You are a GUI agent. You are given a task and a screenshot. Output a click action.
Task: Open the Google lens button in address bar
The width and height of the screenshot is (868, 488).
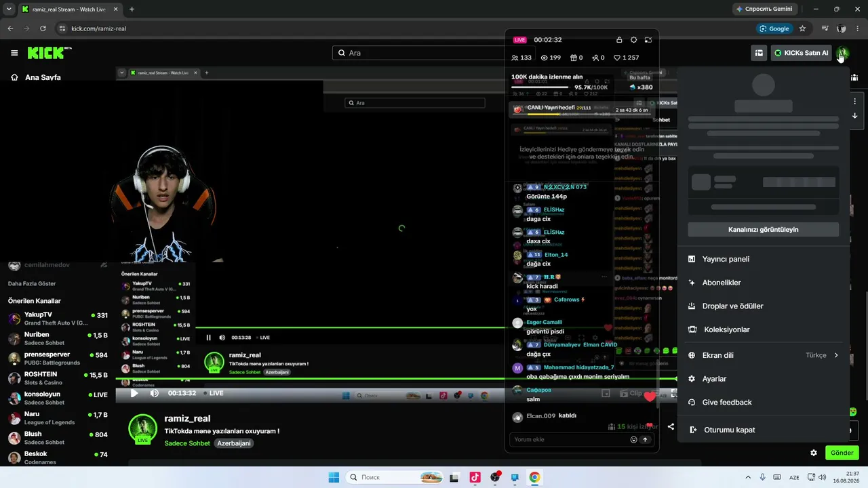click(774, 28)
